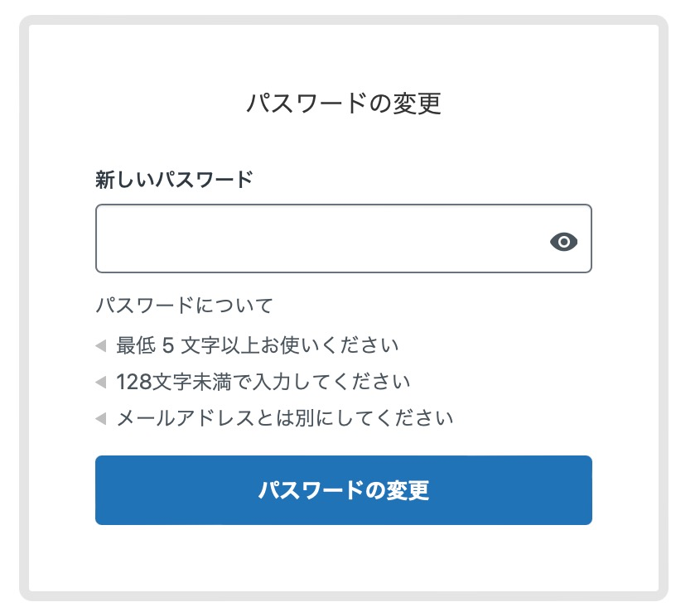
Task: Click the number 128 in the length rule
Action: tap(134, 383)
